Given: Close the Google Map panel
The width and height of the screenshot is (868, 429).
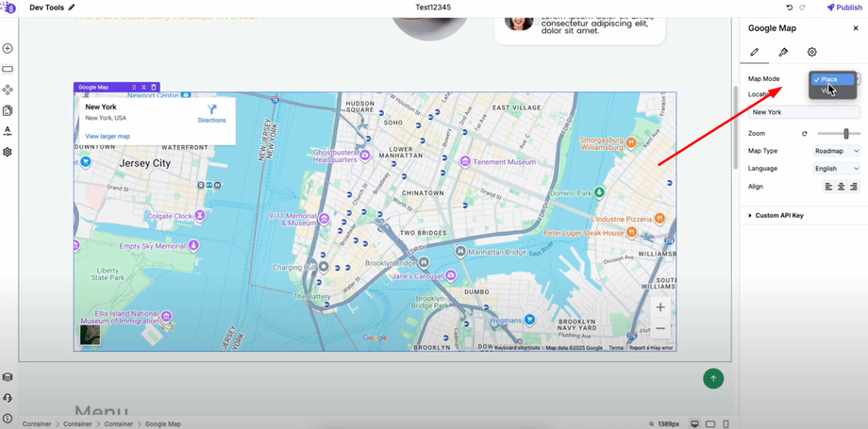Looking at the screenshot, I should pos(856,28).
